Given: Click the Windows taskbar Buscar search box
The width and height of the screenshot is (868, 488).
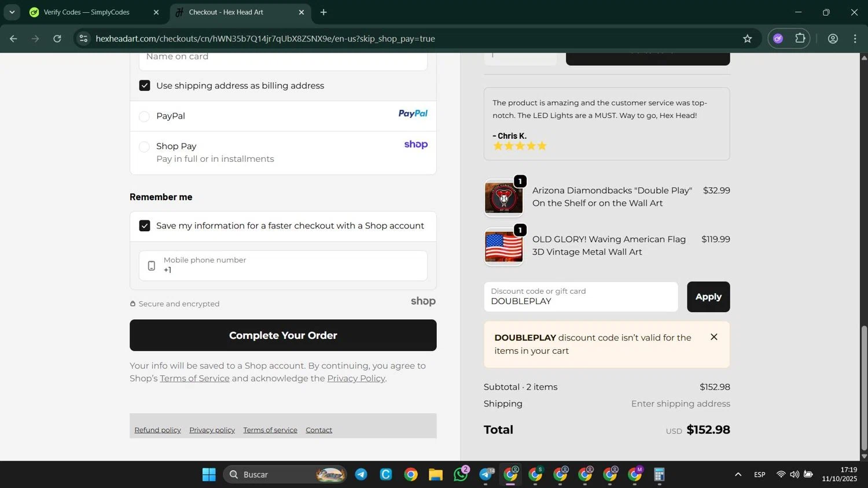Looking at the screenshot, I should [x=285, y=475].
